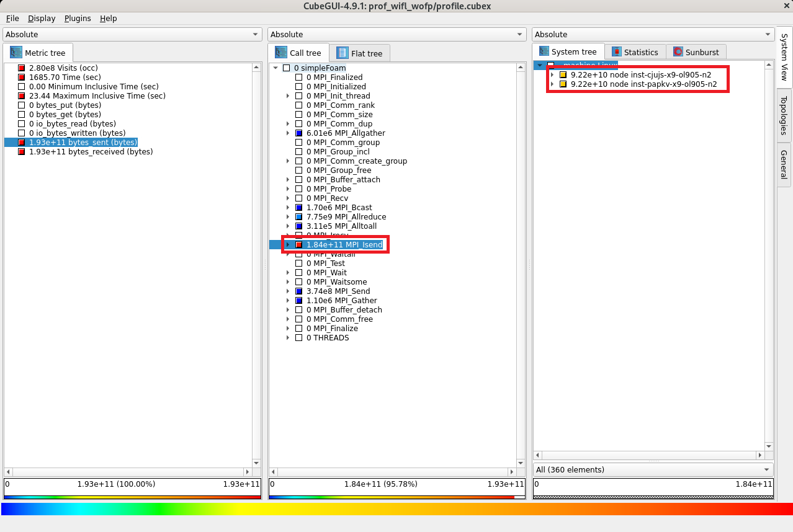This screenshot has height=532, width=793.
Task: Click the Statistics tab icon
Action: pos(617,53)
